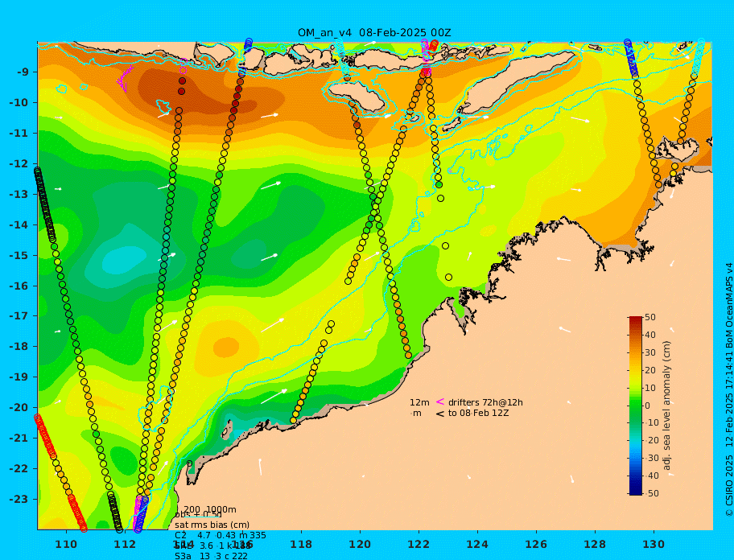The width and height of the screenshot is (734, 560).
Task: Click the green zero-level band of the colorbar
Action: (636, 406)
